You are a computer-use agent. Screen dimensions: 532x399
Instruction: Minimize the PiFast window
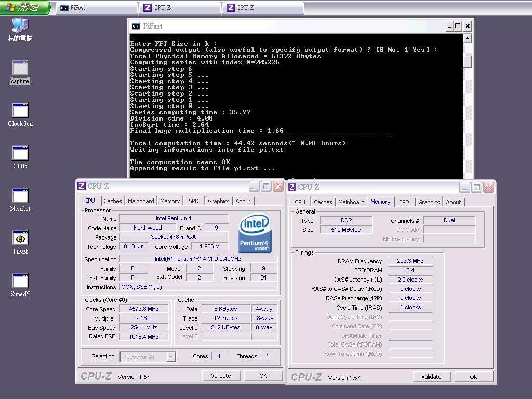tap(449, 26)
